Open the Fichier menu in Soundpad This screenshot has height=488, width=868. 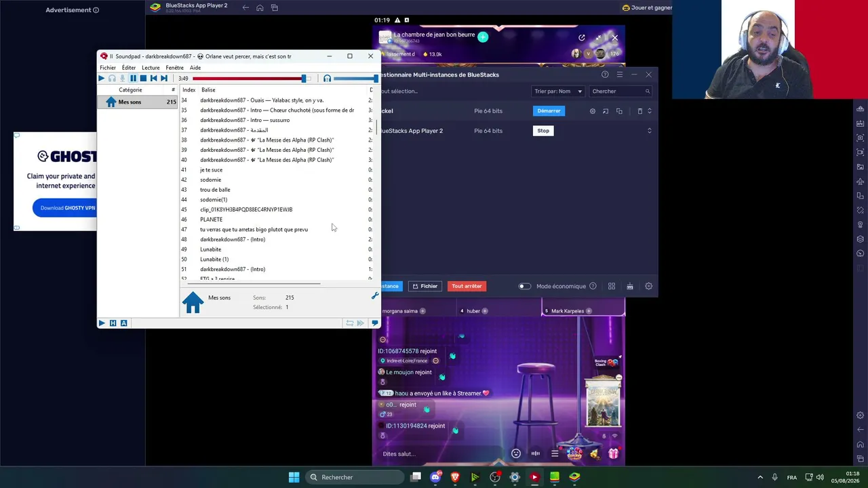pyautogui.click(x=108, y=68)
